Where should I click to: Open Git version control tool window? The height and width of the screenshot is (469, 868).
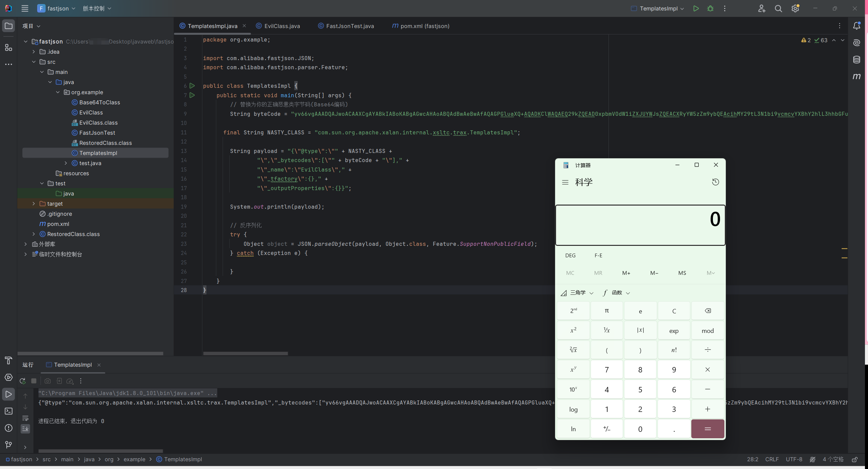point(8,445)
